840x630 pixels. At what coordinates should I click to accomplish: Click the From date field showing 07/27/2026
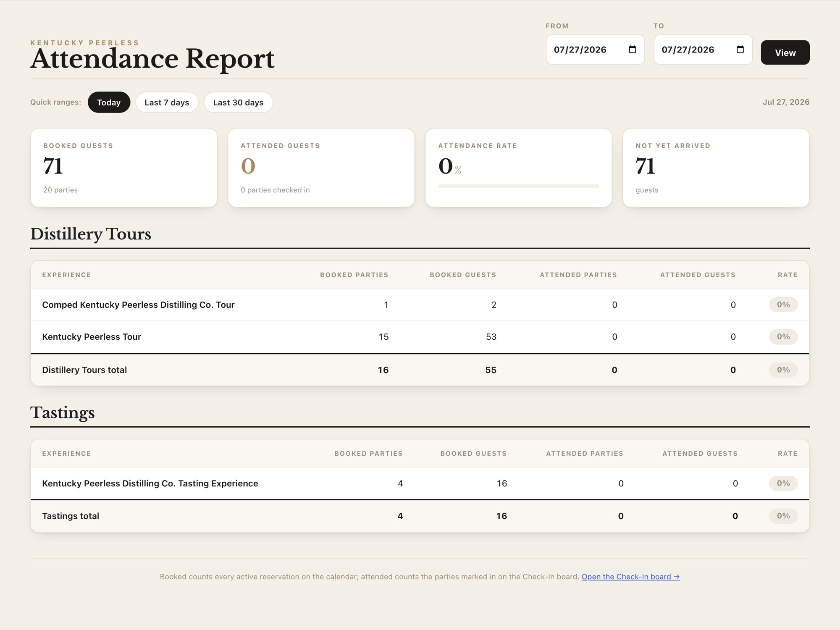(x=595, y=50)
